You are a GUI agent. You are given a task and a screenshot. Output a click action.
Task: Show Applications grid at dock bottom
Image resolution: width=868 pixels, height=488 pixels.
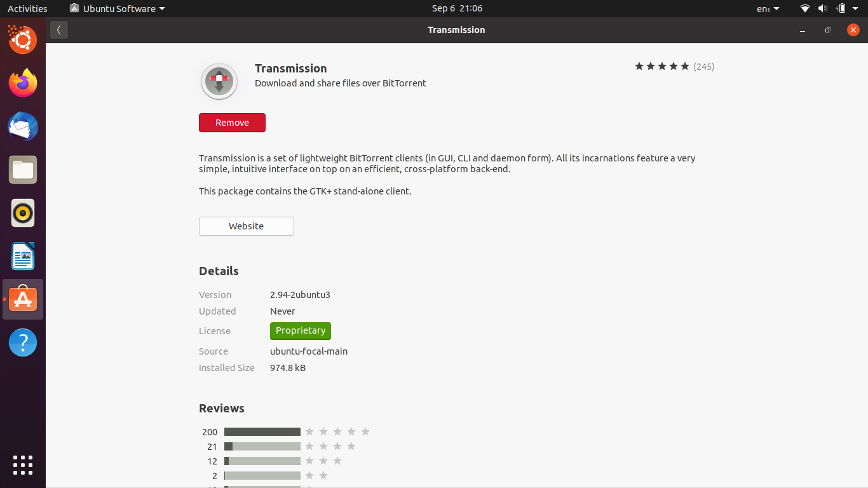23,464
